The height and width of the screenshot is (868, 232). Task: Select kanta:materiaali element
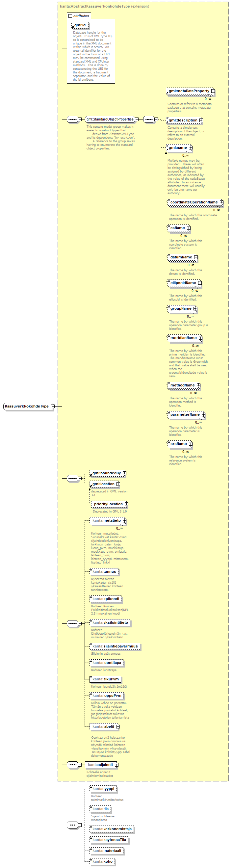point(107,851)
